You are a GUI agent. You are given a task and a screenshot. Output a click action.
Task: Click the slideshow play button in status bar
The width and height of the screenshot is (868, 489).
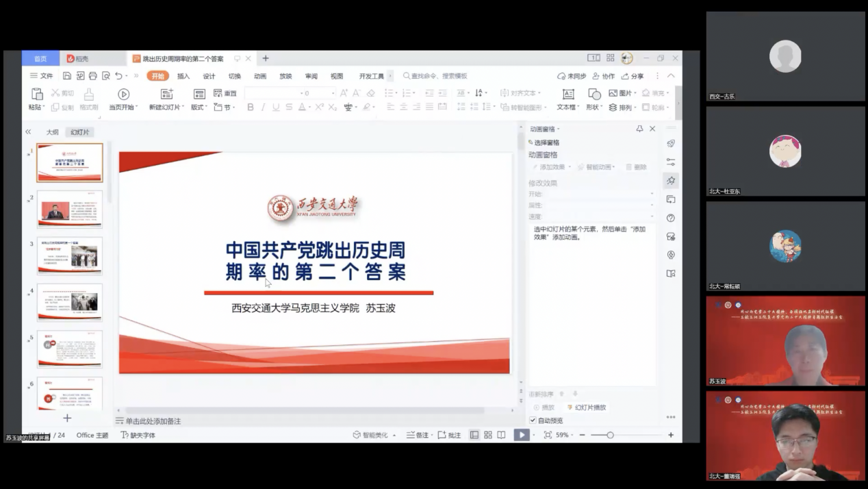point(522,435)
